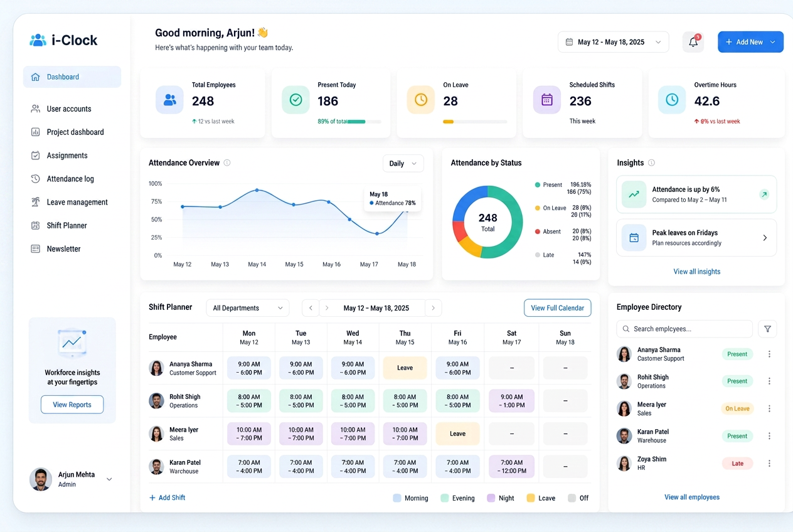This screenshot has width=793, height=532.
Task: Click the View Reports button
Action: click(x=72, y=405)
